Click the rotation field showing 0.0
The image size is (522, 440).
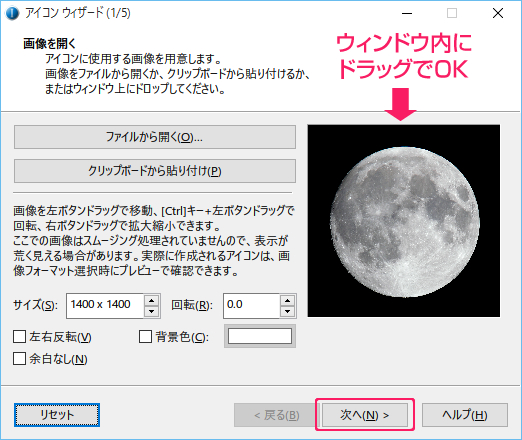click(x=251, y=306)
